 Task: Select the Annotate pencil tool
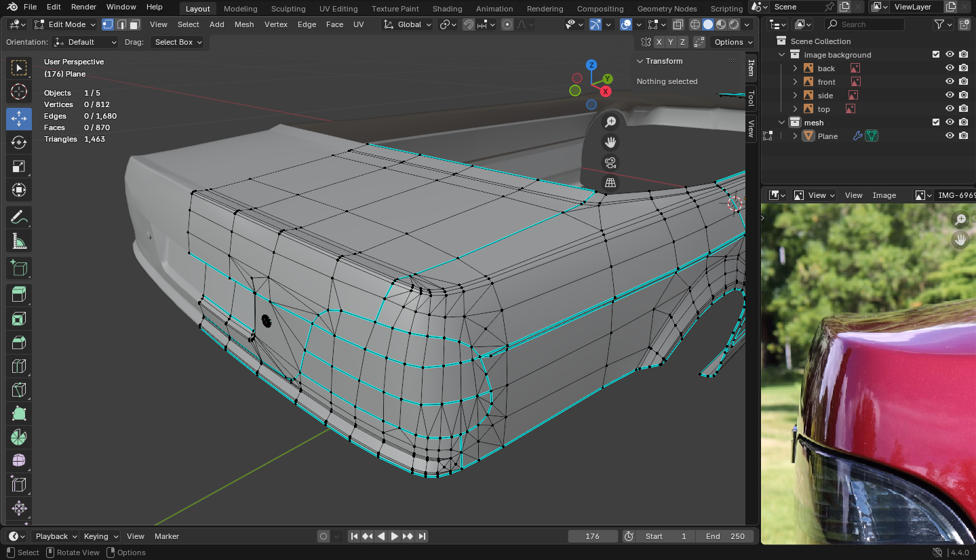(x=19, y=218)
